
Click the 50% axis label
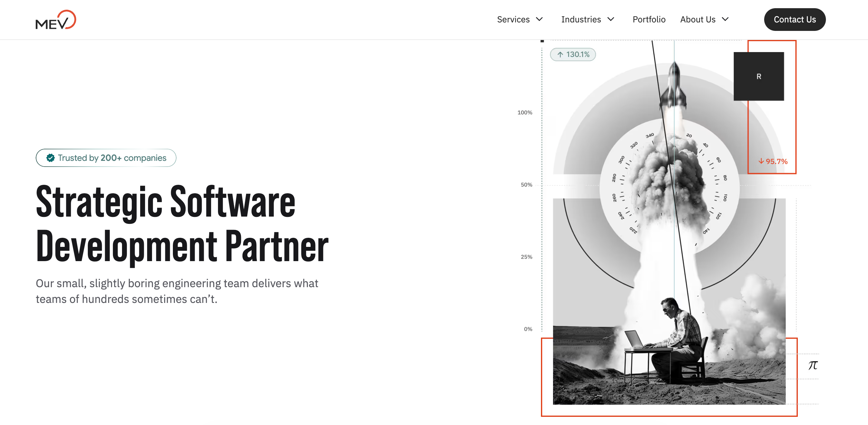526,185
